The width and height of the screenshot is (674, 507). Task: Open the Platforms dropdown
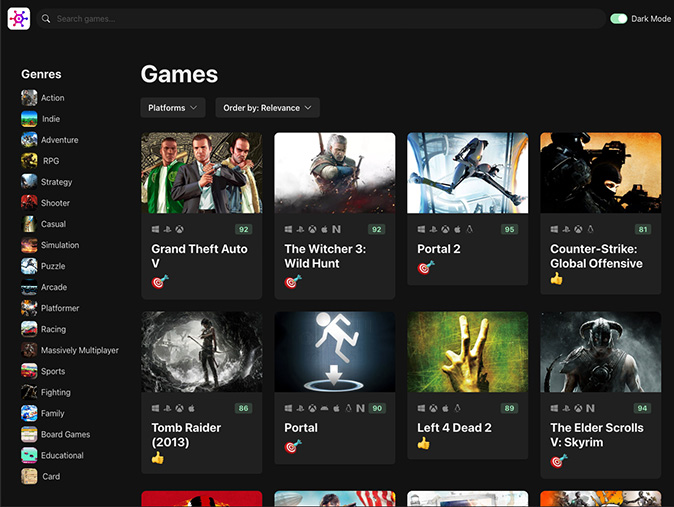pyautogui.click(x=173, y=108)
